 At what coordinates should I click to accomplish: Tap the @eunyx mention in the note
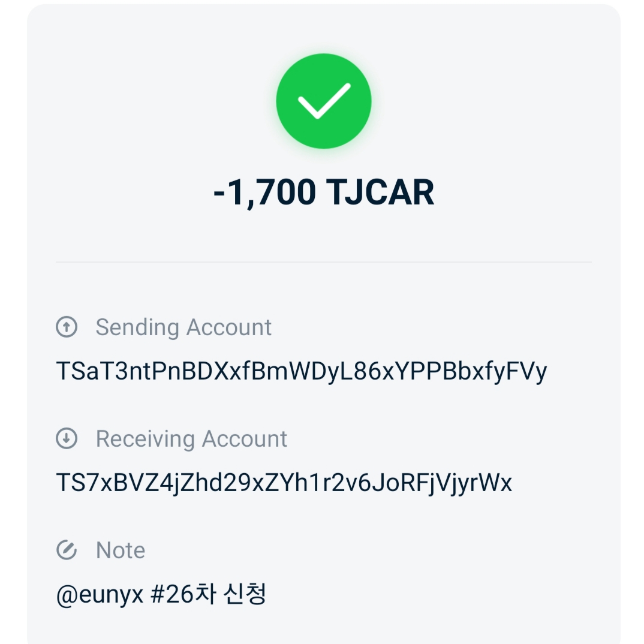click(100, 595)
